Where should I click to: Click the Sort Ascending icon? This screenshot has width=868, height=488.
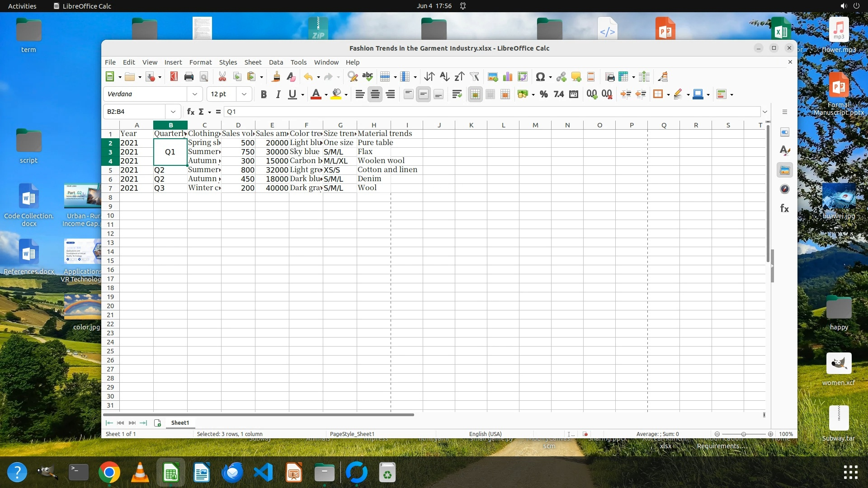click(x=444, y=77)
